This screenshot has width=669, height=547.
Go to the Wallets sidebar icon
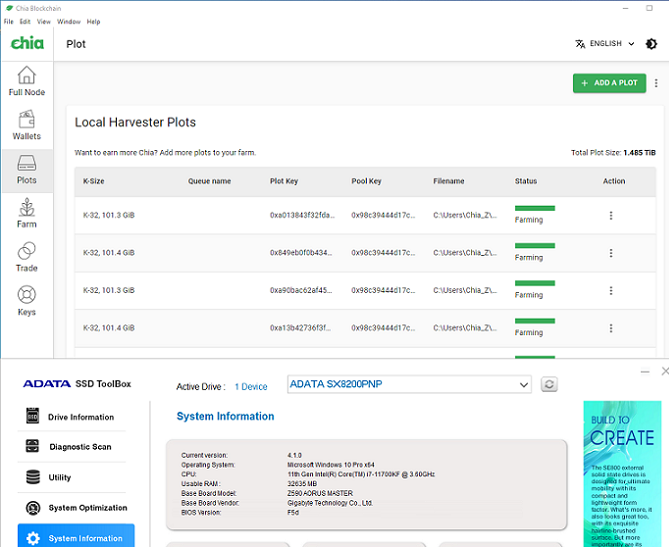point(27,125)
